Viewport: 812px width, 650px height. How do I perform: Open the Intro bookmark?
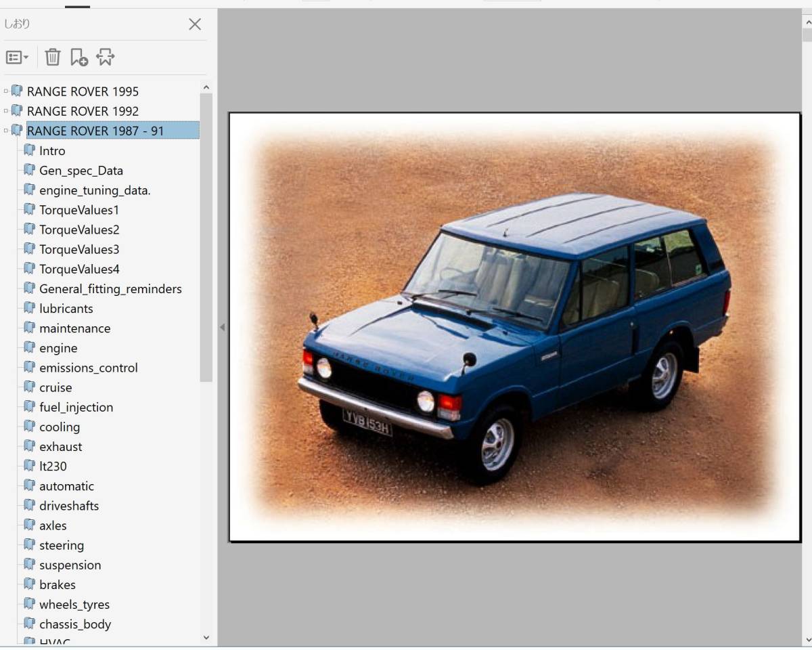point(52,151)
